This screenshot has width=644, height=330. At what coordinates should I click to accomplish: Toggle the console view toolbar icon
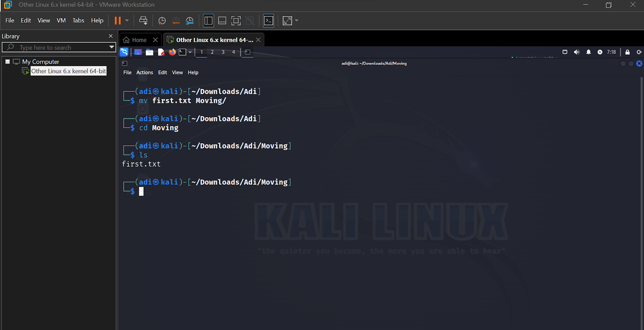[x=268, y=21]
